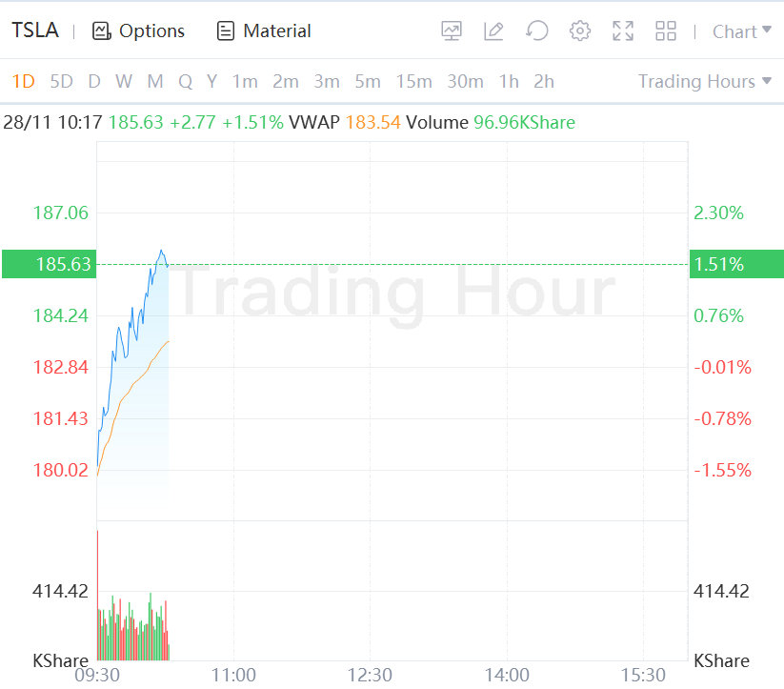Click the 185.63 current price label
Image resolution: width=784 pixels, height=689 pixels.
pos(63,264)
